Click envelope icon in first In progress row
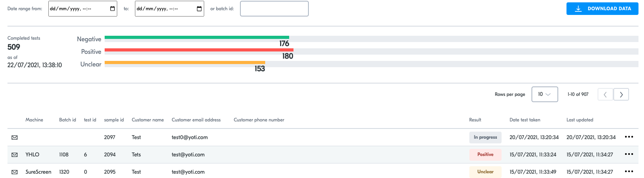This screenshot has width=644, height=178. point(15,138)
